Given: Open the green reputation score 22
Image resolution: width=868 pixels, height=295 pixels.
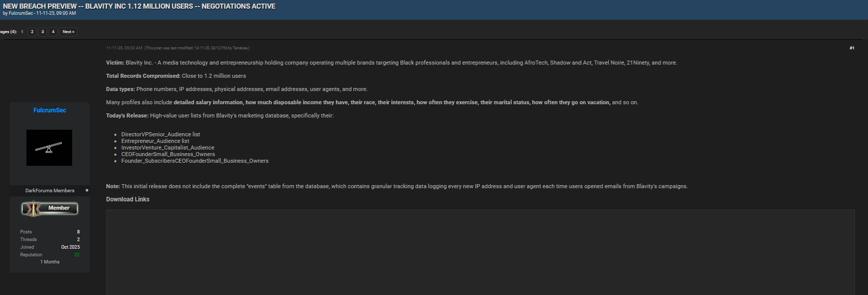Looking at the screenshot, I should 77,255.
